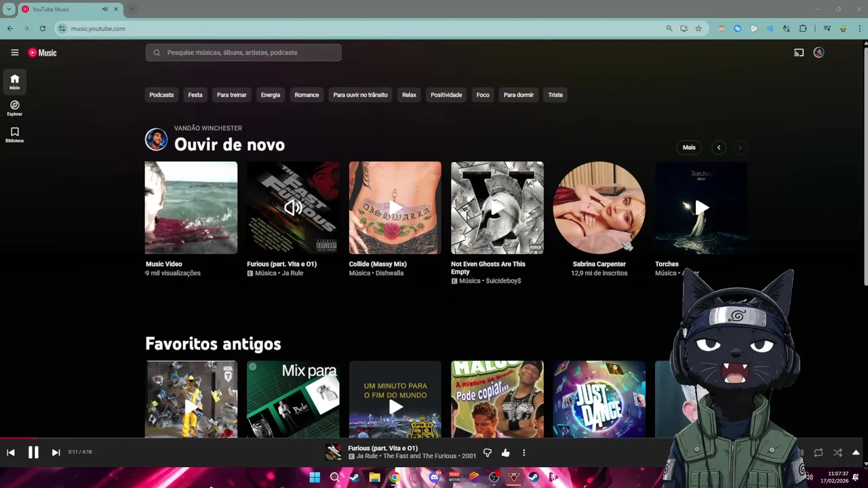Select the Festa chip
Screen dimensions: 868x488
tap(195, 95)
